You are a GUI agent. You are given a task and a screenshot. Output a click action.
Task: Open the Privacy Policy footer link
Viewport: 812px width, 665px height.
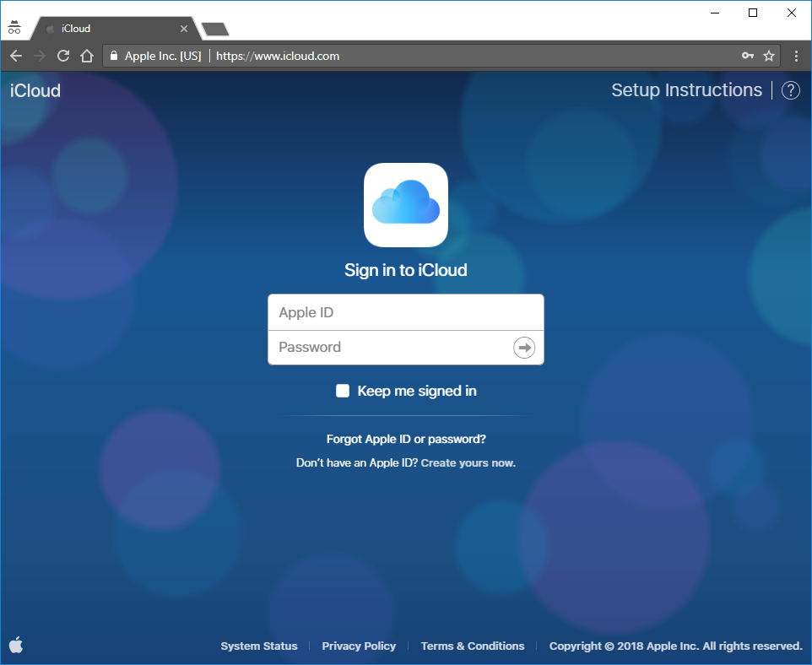click(x=359, y=646)
